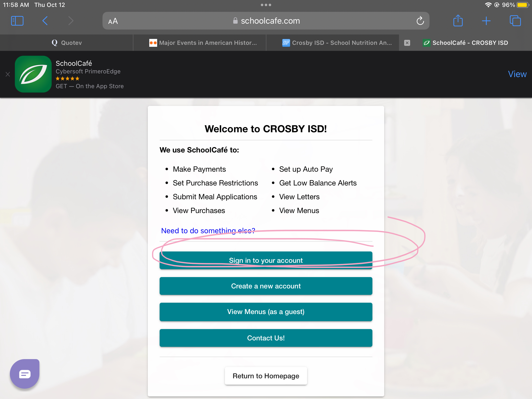532x399 pixels.
Task: Select View Menus (as a guest)
Action: click(x=266, y=312)
